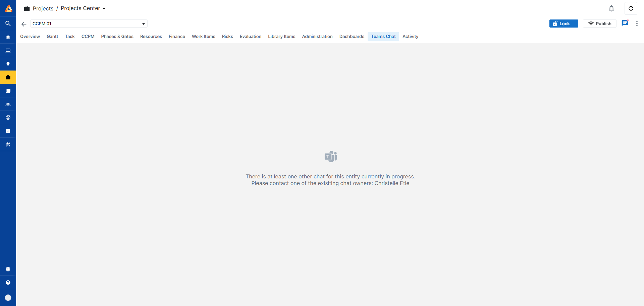Click the lightbulb ideas icon in sidebar
Viewport: 644px width, 306px height.
8,64
